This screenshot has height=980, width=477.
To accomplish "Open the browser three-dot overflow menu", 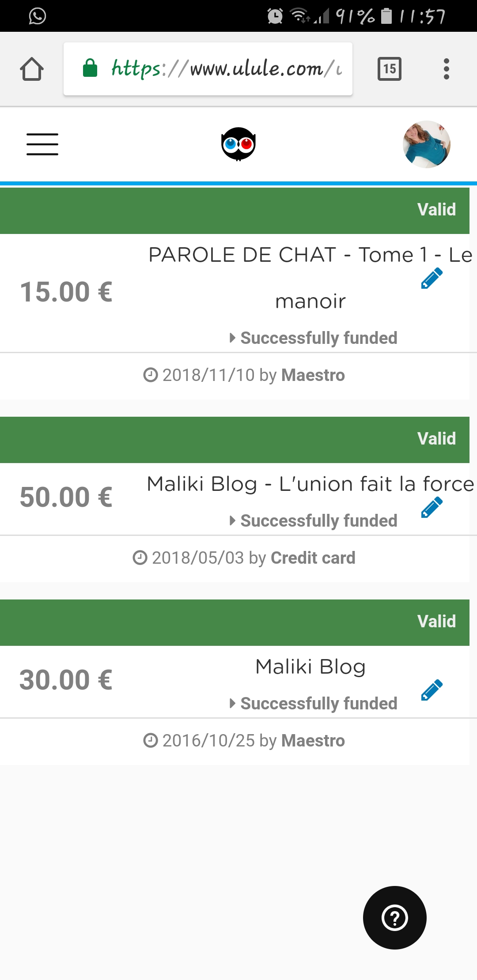I will tap(447, 69).
